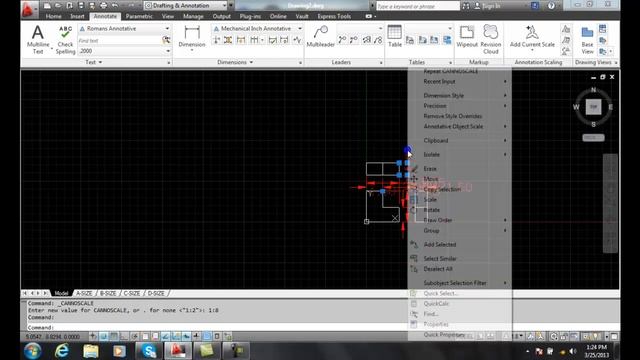Select the Multiline Text tool
Viewport: 640px width, 360px height.
[38, 39]
